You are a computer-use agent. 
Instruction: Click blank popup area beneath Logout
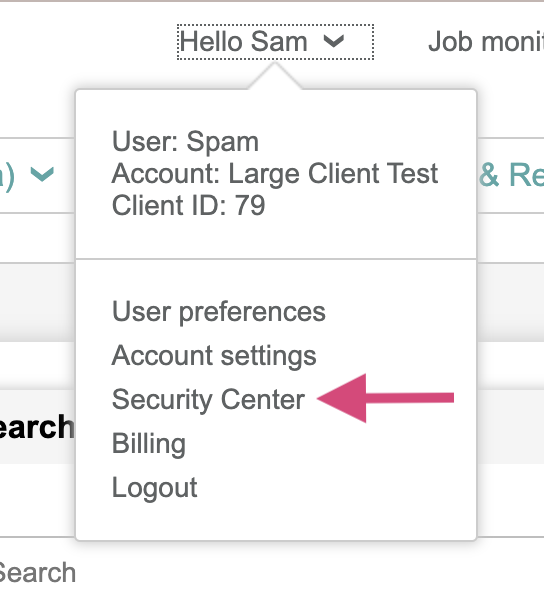click(x=276, y=521)
